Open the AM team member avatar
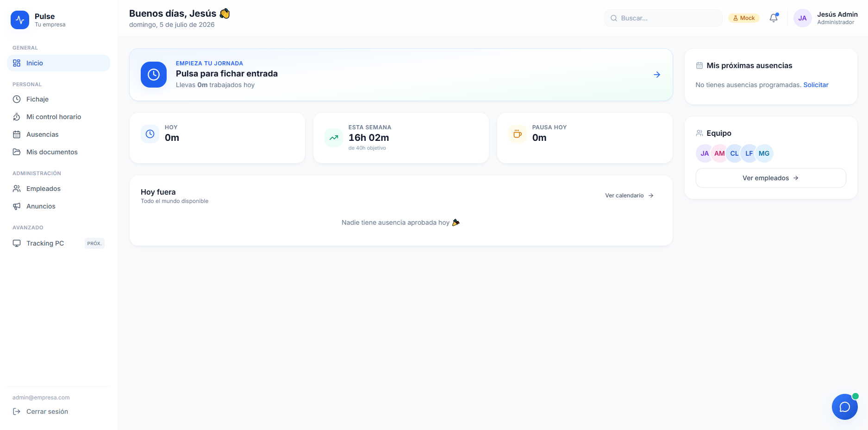This screenshot has width=868, height=430. tap(719, 153)
